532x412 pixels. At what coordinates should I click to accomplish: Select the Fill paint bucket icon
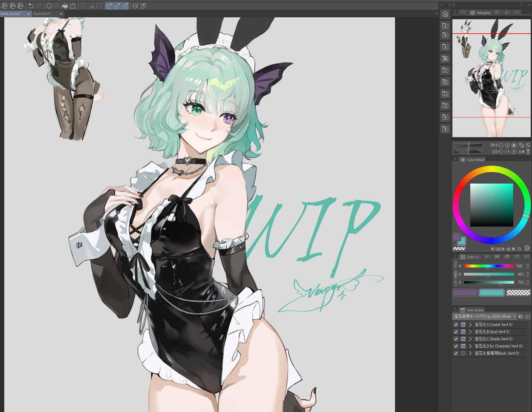[x=65, y=6]
